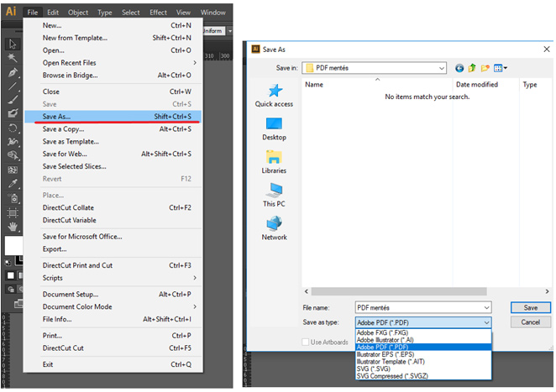Select the Paintbrush tool
This screenshot has height=392, width=556.
pyautogui.click(x=13, y=100)
